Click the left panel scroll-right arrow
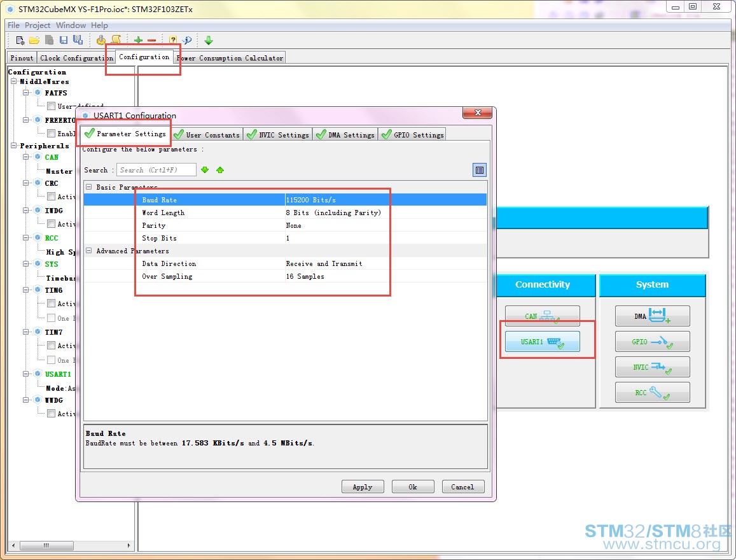This screenshot has height=560, width=736. pos(128,545)
